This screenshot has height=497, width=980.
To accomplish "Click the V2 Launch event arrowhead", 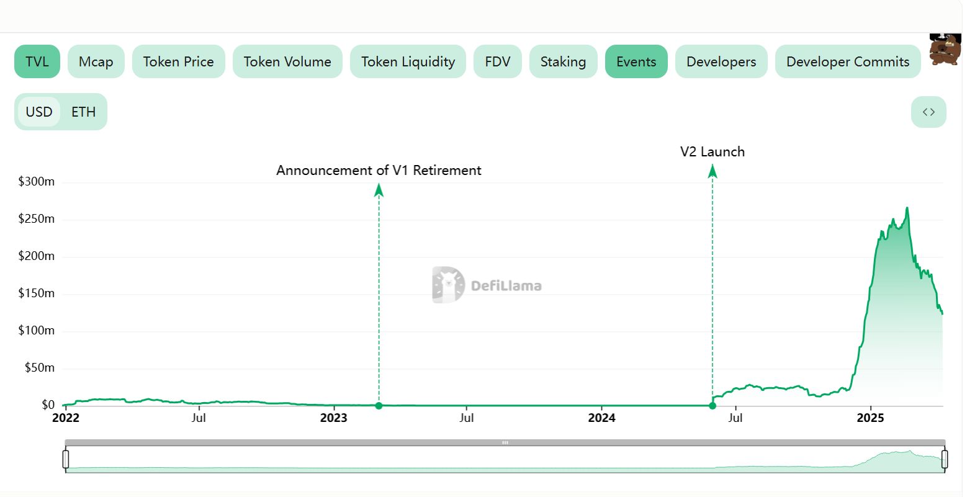I will point(713,171).
